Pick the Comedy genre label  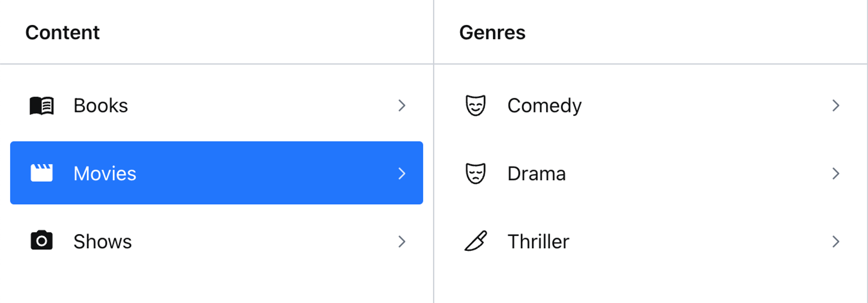pos(544,106)
